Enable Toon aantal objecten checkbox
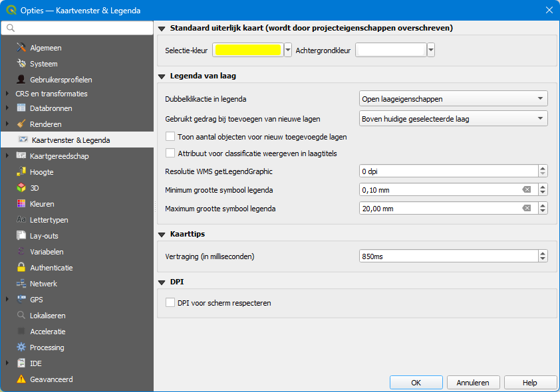Image resolution: width=560 pixels, height=392 pixels. [x=170, y=137]
